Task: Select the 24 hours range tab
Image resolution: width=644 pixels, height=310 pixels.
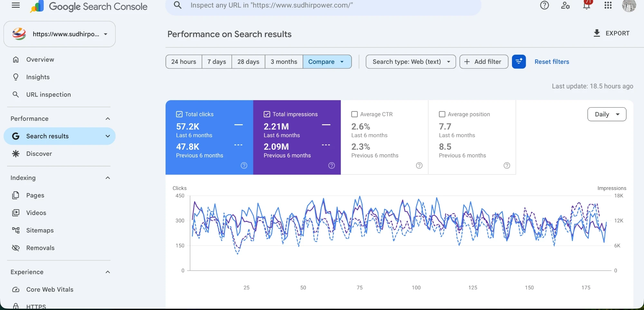Action: tap(184, 61)
